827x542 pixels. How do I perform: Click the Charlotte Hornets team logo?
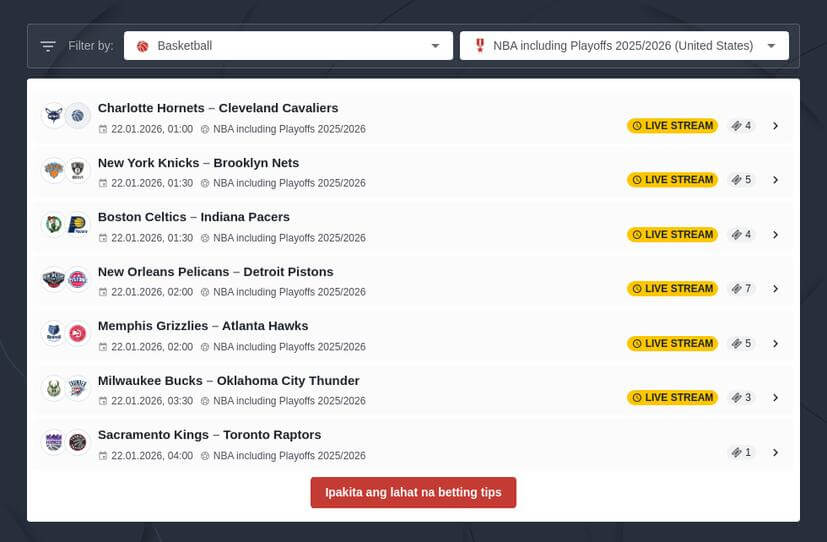coord(53,116)
